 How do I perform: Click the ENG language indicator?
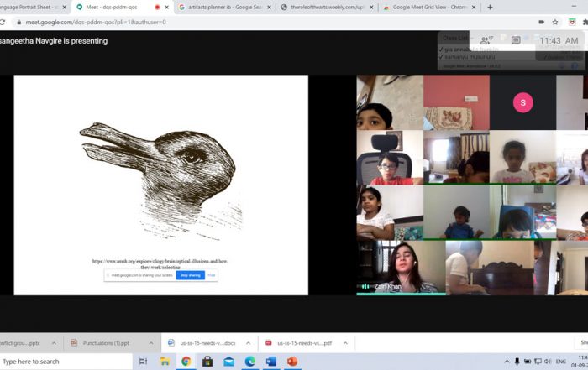click(560, 362)
